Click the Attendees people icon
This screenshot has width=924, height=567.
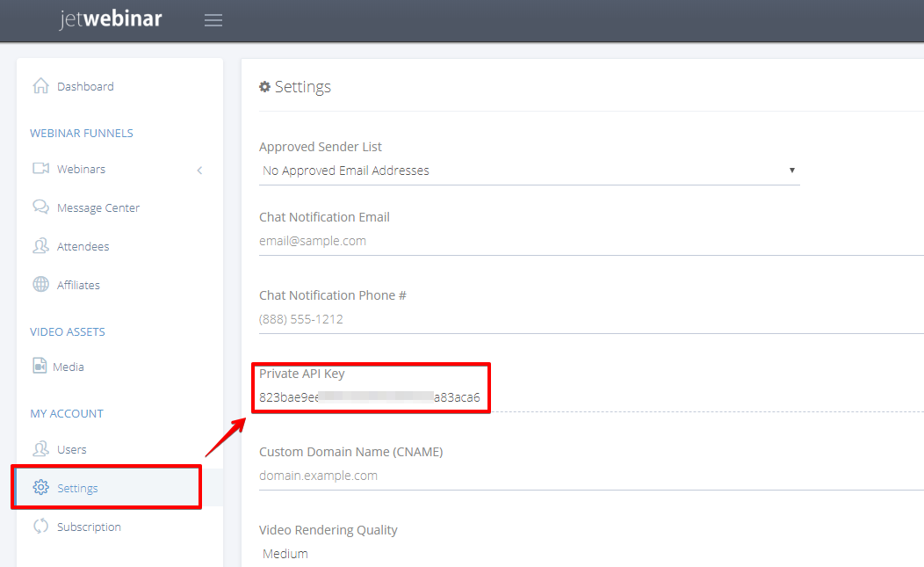click(x=40, y=245)
